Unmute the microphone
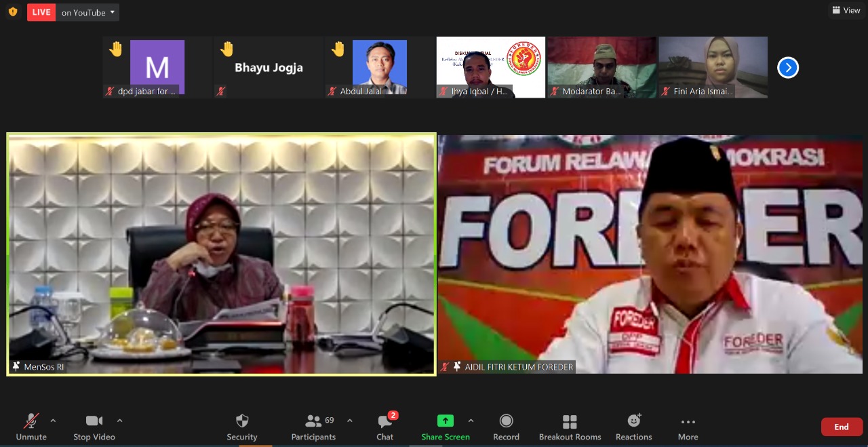This screenshot has height=447, width=868. tap(31, 427)
